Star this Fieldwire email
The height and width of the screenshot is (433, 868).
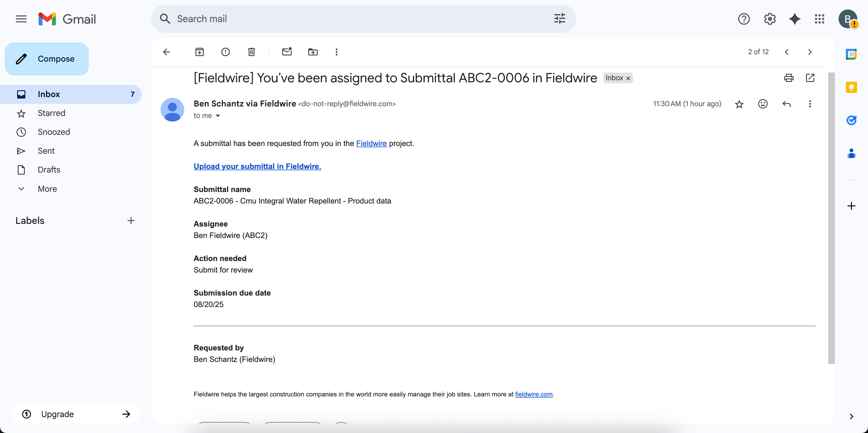click(x=739, y=104)
